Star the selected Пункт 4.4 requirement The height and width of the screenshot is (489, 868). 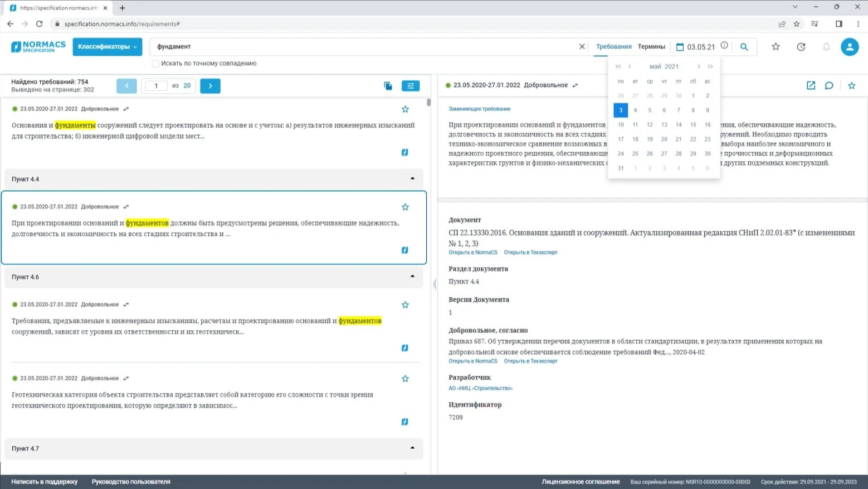tap(405, 207)
